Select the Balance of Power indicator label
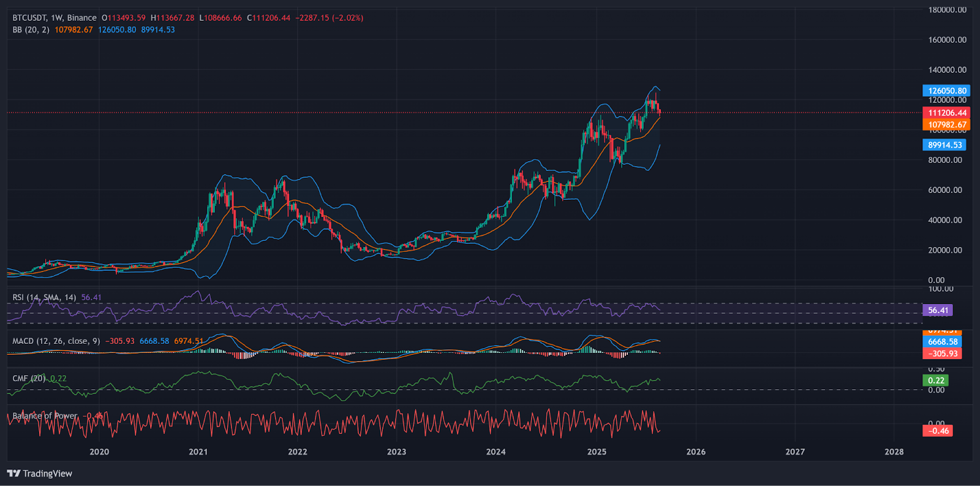 [45, 416]
